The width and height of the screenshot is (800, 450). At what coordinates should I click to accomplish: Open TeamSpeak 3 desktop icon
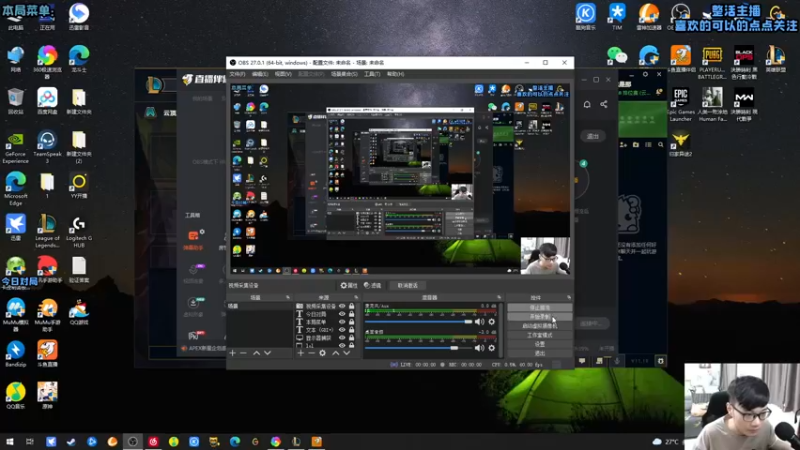pyautogui.click(x=47, y=147)
